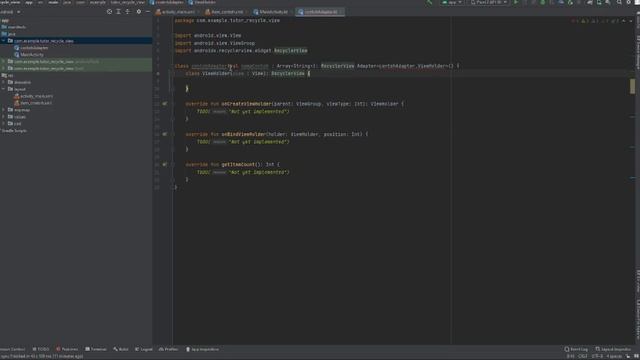Select Gradle Scripts node

click(14, 131)
